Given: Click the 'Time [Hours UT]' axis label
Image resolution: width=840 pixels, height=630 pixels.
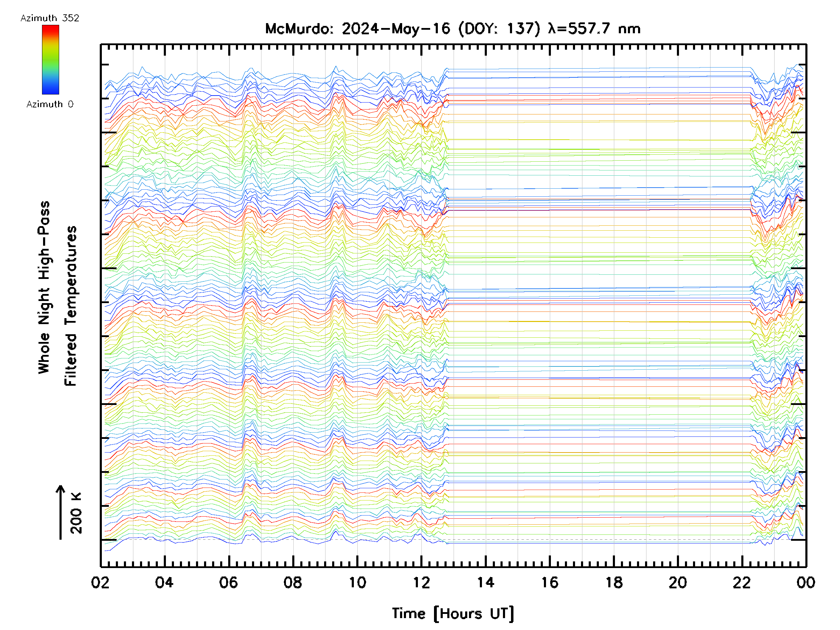Looking at the screenshot, I should [x=453, y=614].
